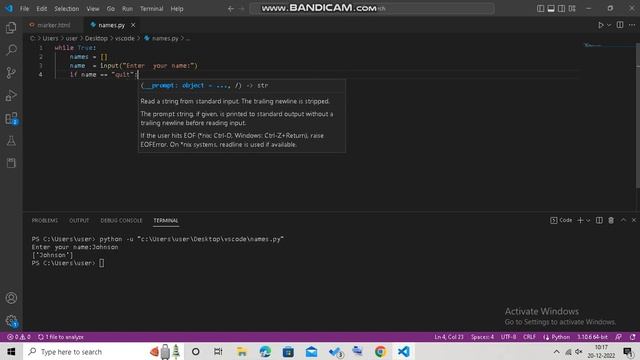Screen dimensions: 640x360
Task: Change UTF-8 file encoding
Action: pos(508,337)
